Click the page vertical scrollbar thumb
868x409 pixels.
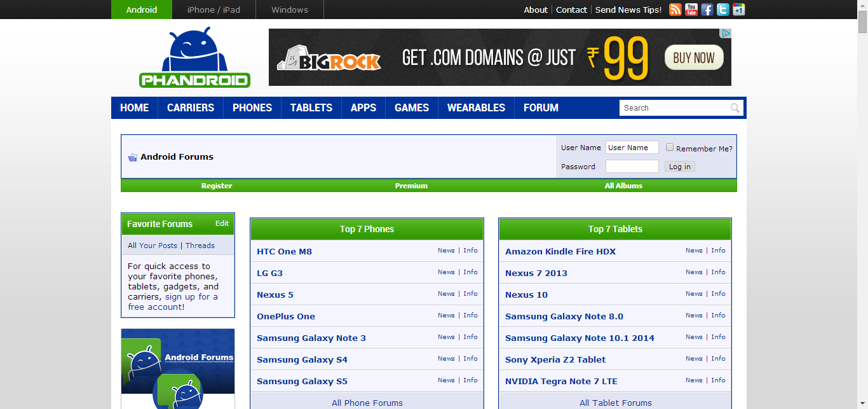(x=862, y=22)
